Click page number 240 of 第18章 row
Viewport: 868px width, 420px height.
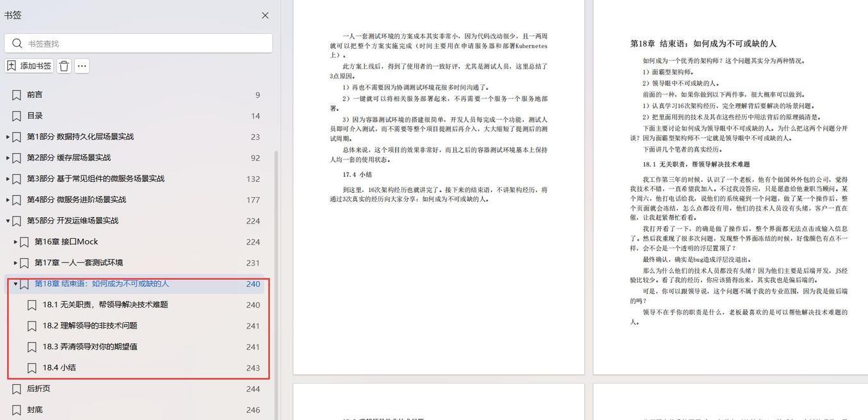point(253,284)
